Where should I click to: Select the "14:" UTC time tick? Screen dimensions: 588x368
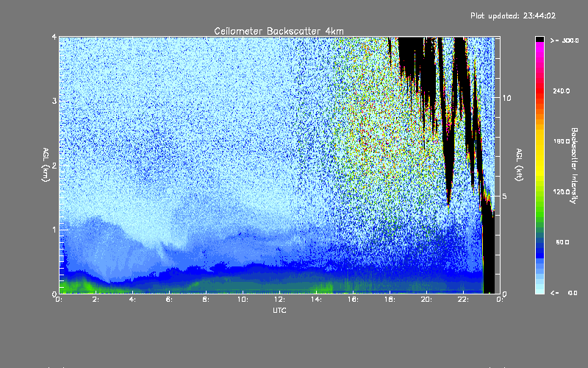tap(316, 300)
